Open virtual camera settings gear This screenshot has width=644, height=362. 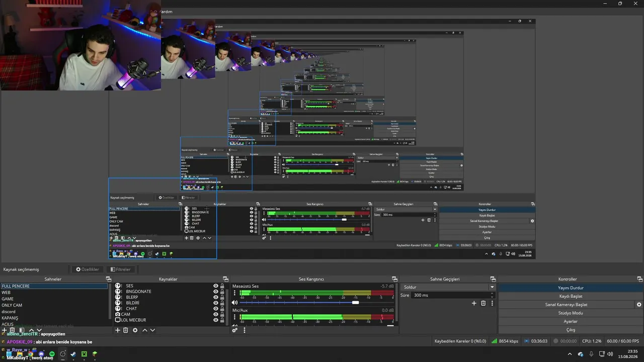point(639,305)
